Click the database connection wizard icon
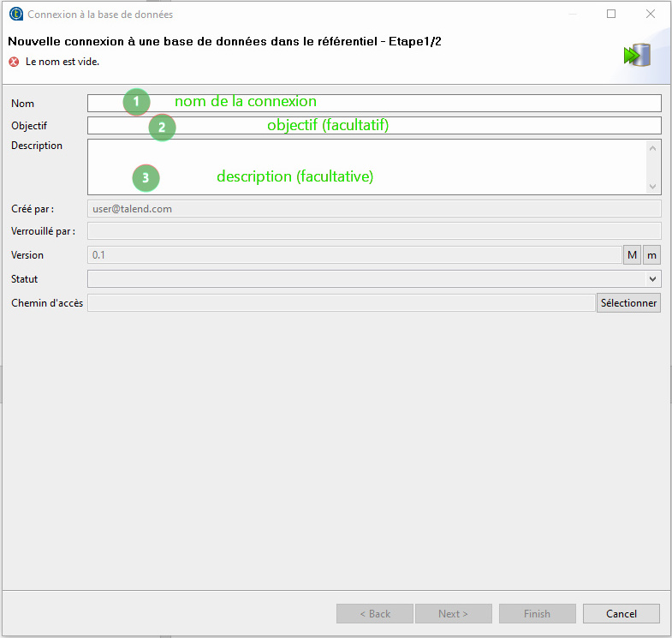The image size is (672, 638). coord(637,55)
